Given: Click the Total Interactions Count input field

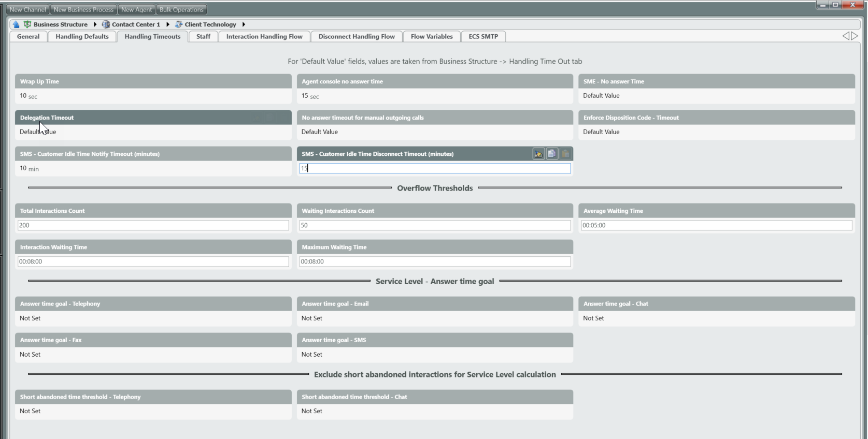Looking at the screenshot, I should (153, 225).
